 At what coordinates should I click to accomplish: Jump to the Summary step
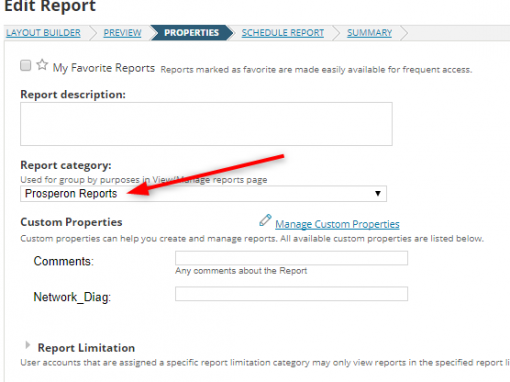click(369, 33)
